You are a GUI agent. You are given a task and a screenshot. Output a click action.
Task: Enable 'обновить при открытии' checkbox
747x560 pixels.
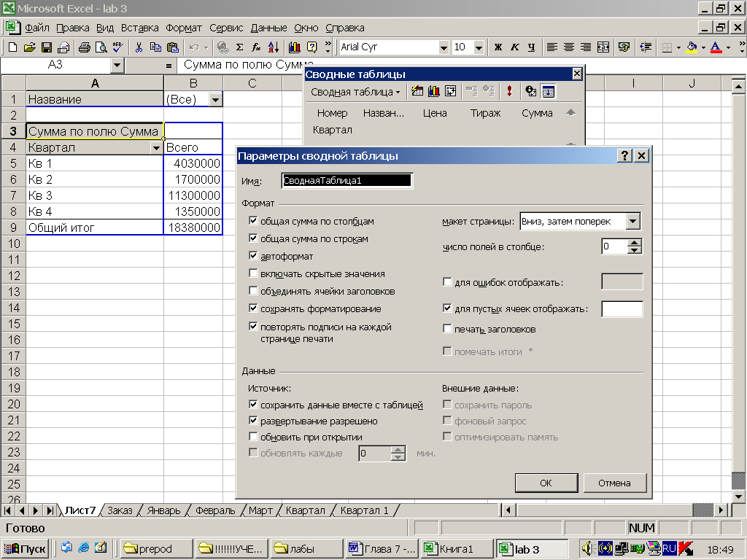click(253, 437)
